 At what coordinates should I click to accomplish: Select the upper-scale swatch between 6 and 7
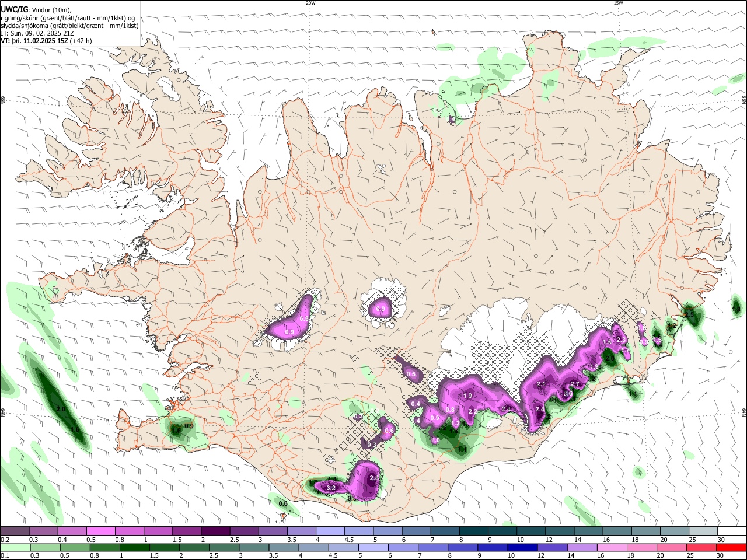pyautogui.click(x=416, y=531)
